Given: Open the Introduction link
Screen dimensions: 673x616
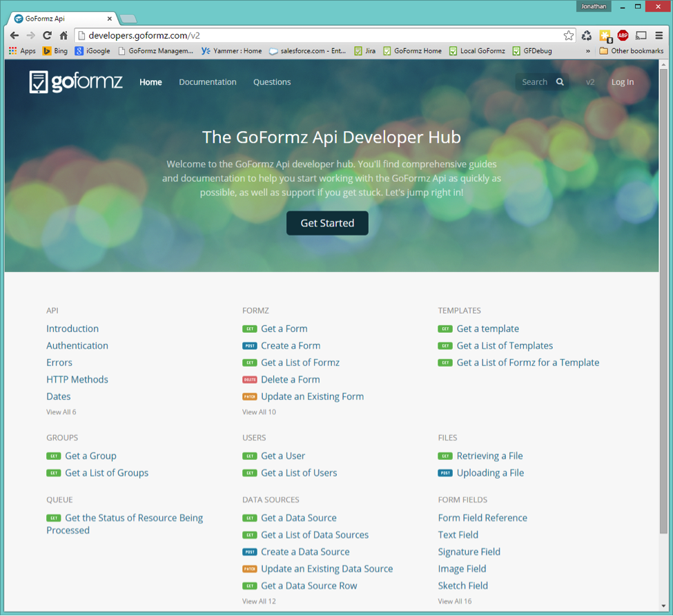Looking at the screenshot, I should coord(72,329).
